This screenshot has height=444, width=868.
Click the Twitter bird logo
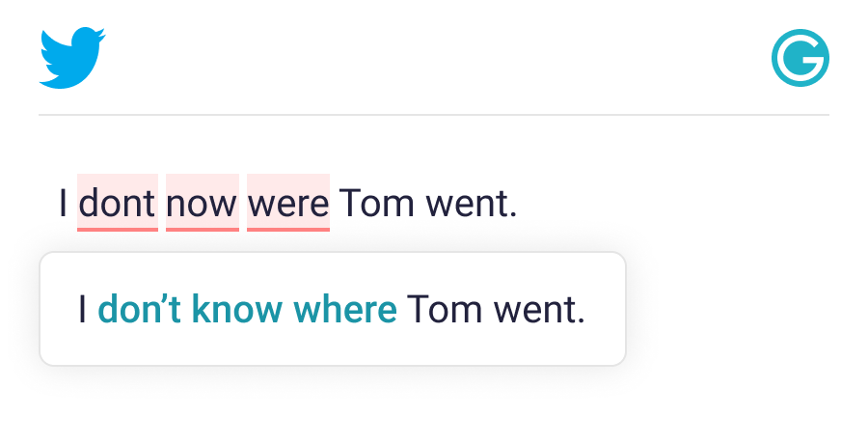coord(72,58)
